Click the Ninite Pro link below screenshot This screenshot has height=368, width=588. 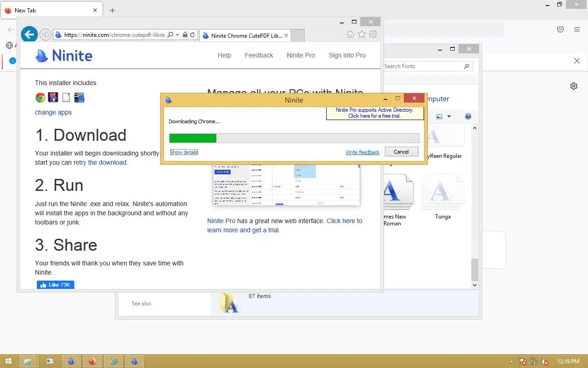point(221,221)
